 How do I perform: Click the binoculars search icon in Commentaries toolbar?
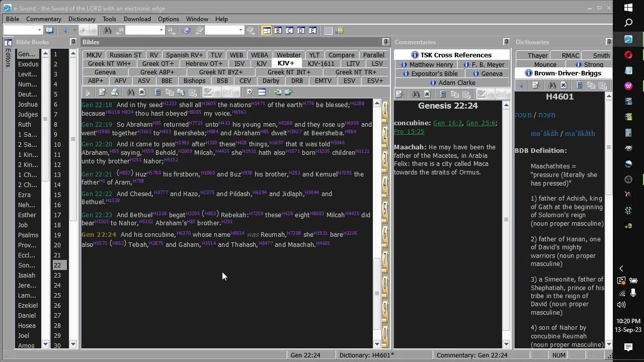pos(416,94)
